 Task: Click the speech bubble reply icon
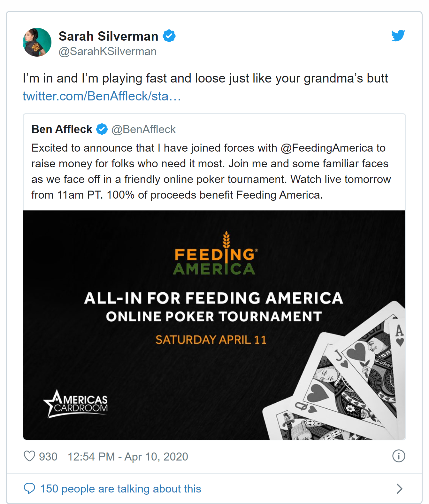(29, 489)
